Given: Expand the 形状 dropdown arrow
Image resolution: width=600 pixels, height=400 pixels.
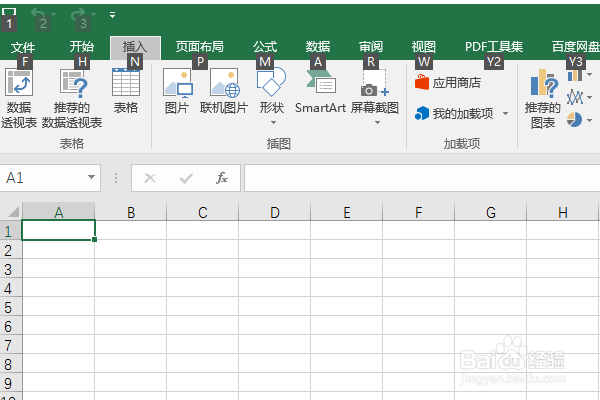Looking at the screenshot, I should pos(273,122).
